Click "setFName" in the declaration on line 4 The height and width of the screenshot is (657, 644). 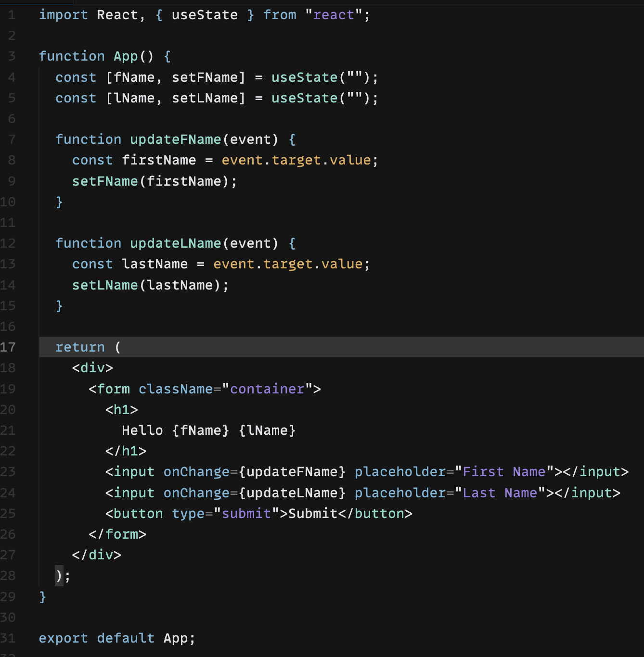pos(205,77)
